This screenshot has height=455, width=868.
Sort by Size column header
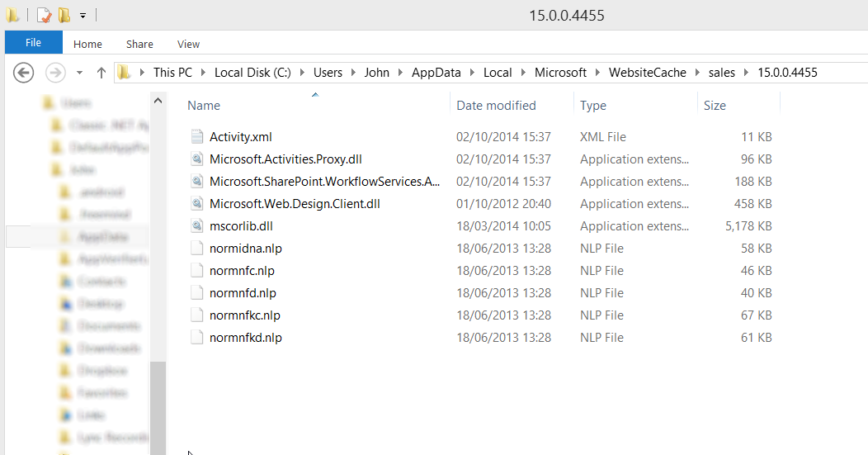715,106
